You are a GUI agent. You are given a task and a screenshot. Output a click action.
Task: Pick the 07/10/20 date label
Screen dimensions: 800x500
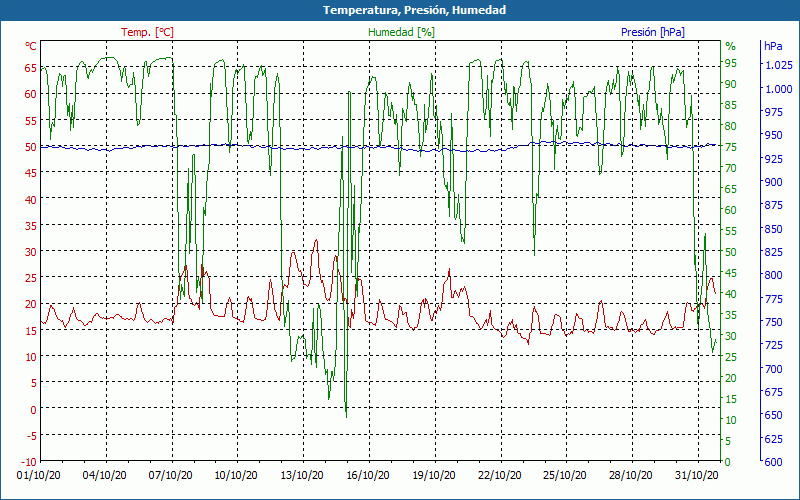tap(170, 475)
